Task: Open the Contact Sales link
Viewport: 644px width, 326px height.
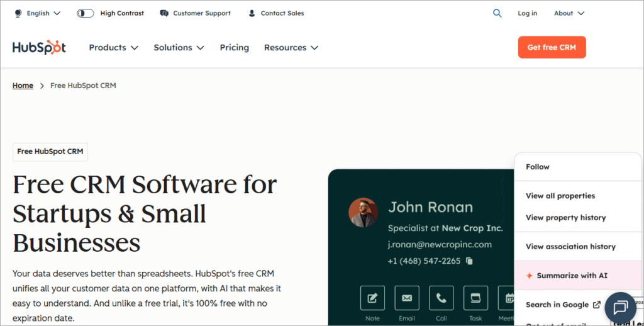Action: click(282, 13)
